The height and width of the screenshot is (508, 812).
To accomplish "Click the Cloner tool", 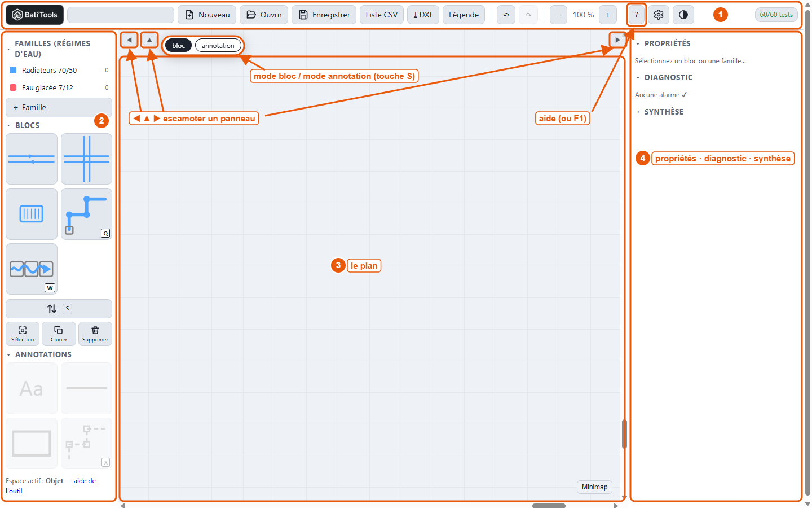I will tap(59, 334).
